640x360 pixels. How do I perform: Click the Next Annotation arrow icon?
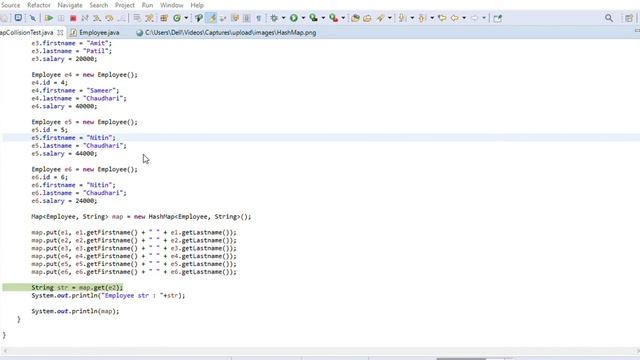pyautogui.click(x=402, y=18)
